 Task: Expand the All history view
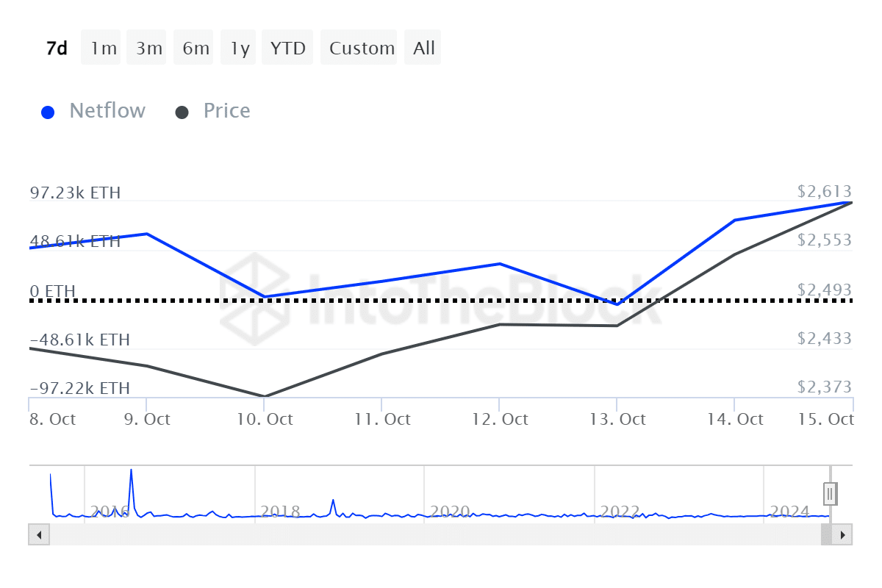coord(423,47)
